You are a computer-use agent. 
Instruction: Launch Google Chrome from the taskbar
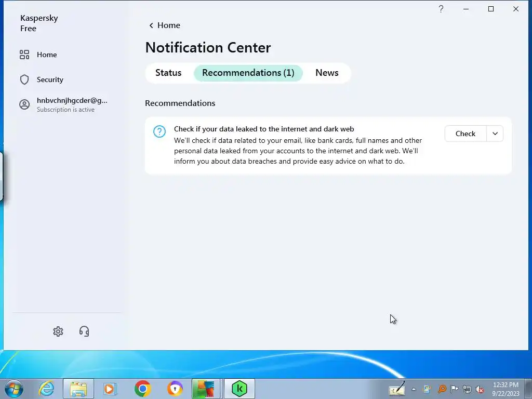tap(142, 389)
